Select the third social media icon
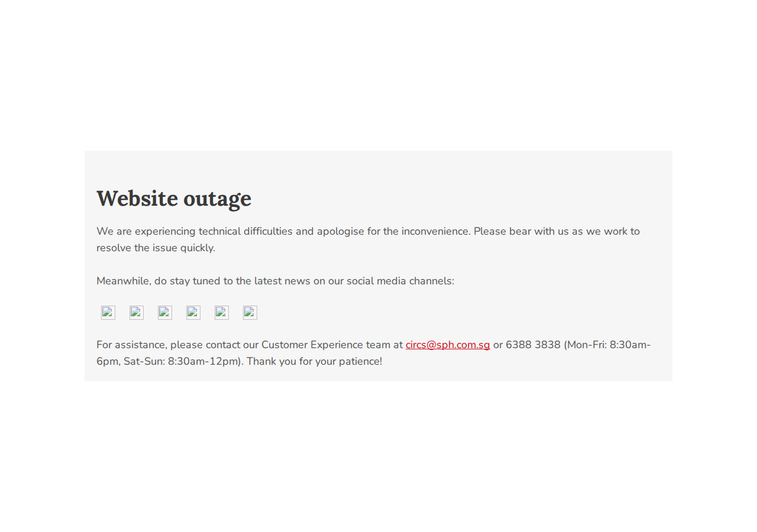 click(165, 313)
